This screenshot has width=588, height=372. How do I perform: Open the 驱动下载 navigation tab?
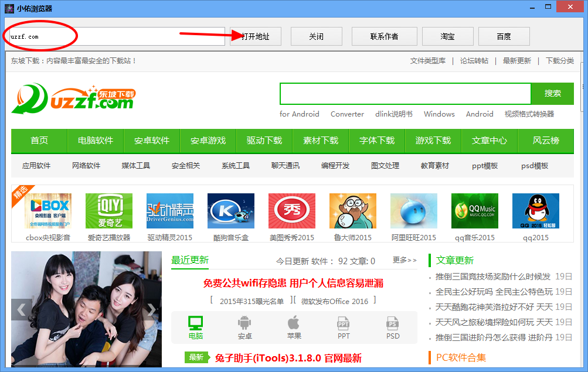click(264, 141)
